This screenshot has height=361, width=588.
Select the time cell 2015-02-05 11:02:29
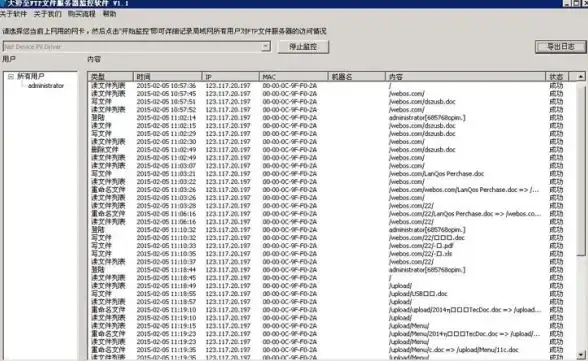tap(166, 133)
